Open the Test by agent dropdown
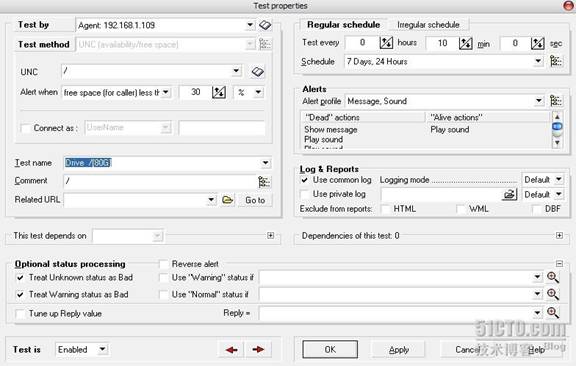Screen dimensions: 576x366 (250, 25)
